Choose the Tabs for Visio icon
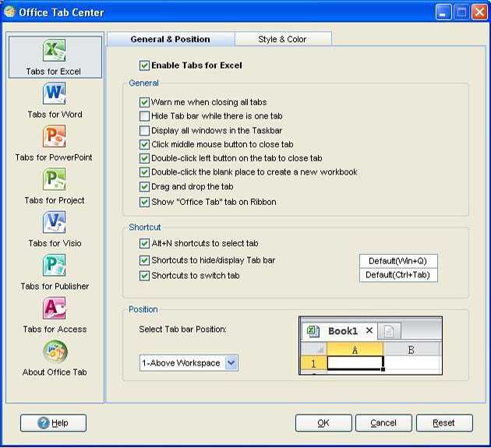This screenshot has height=448, width=491. click(55, 222)
